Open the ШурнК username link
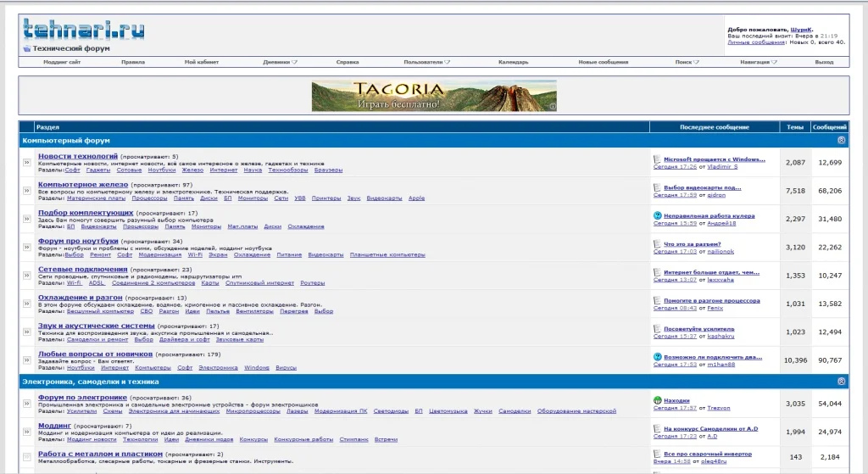Viewport: 868px width, 474px height. (801, 30)
